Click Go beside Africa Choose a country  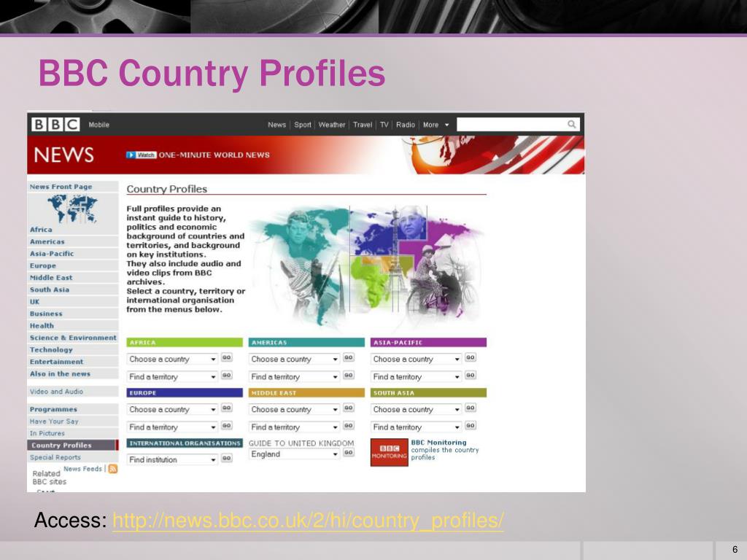227,357
